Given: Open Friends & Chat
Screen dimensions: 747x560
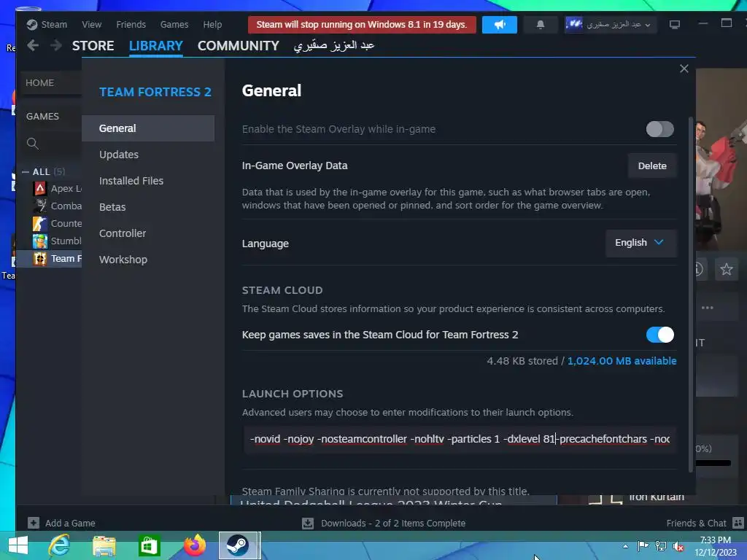Looking at the screenshot, I should tap(696, 523).
